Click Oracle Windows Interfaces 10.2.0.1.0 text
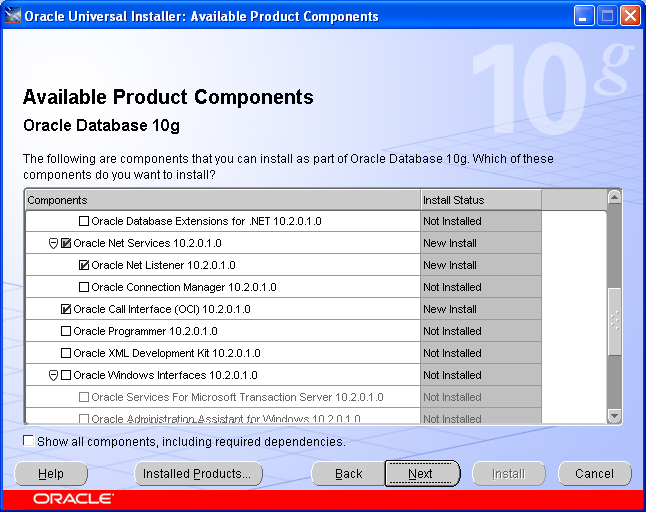This screenshot has height=512, width=646. [x=165, y=375]
